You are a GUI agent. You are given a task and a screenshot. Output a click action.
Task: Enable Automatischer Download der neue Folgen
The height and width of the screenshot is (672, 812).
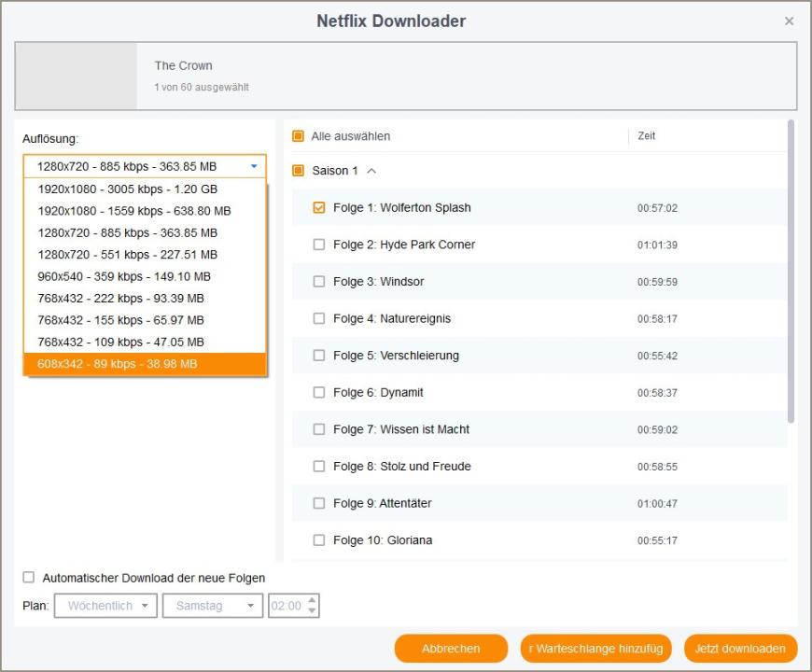click(x=29, y=578)
